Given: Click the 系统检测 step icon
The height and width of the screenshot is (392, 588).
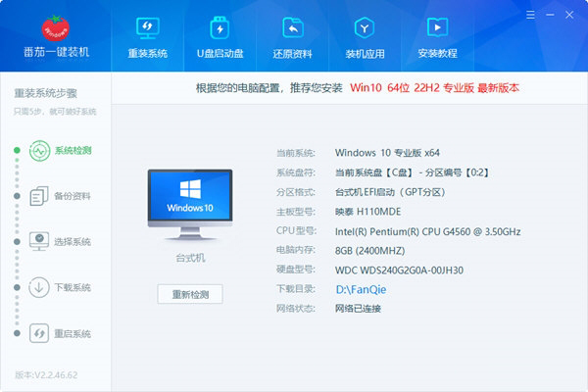Looking at the screenshot, I should (39, 151).
